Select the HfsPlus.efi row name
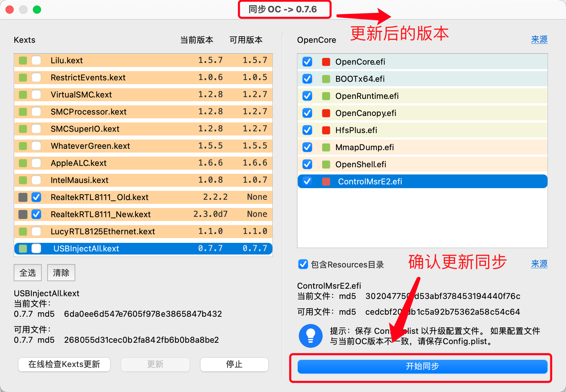Image resolution: width=566 pixels, height=392 pixels. pos(356,130)
